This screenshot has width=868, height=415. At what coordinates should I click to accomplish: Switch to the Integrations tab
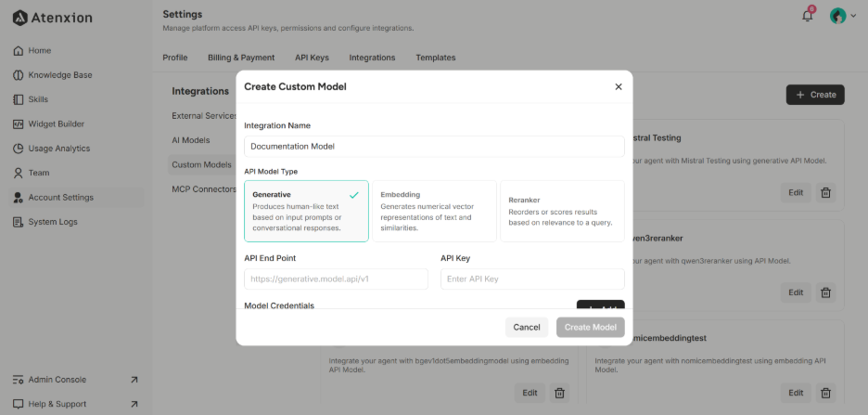372,57
